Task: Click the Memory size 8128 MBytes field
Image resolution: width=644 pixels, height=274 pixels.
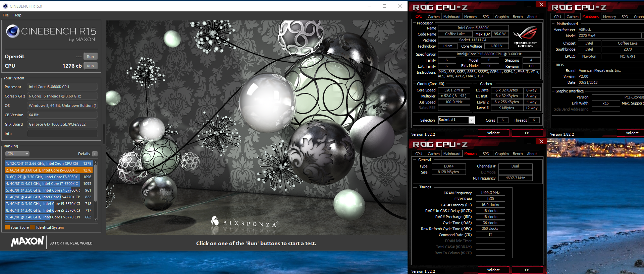Action: [x=448, y=172]
